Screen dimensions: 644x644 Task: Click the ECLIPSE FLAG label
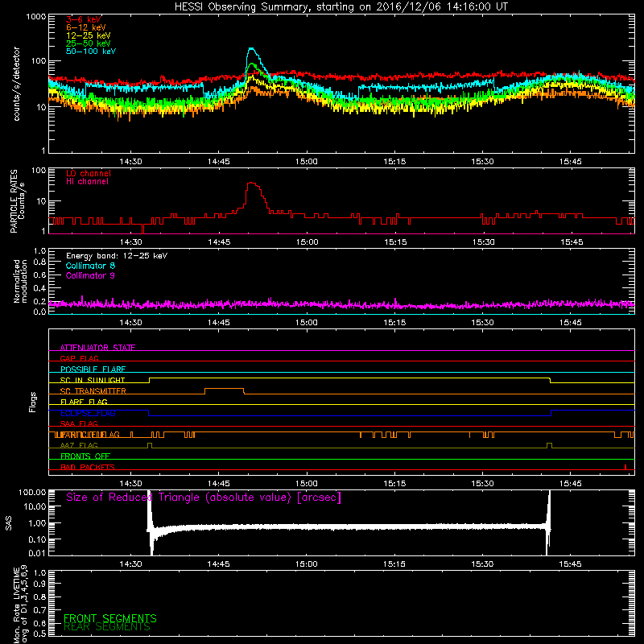tap(88, 413)
